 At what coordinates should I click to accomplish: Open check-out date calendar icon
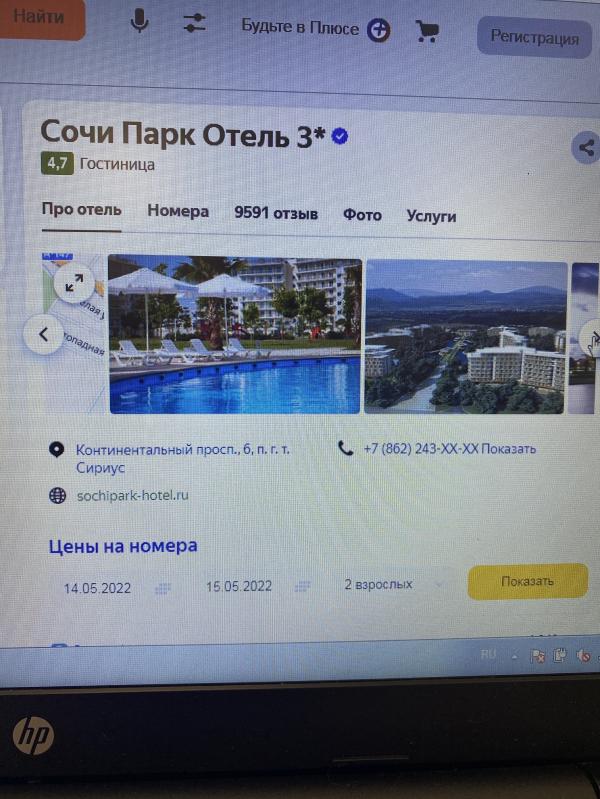pyautogui.click(x=302, y=587)
